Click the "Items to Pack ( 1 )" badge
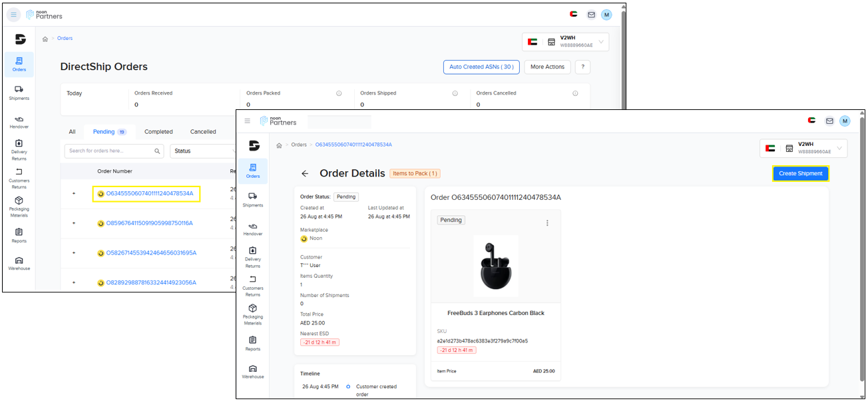868x401 pixels. pos(415,173)
